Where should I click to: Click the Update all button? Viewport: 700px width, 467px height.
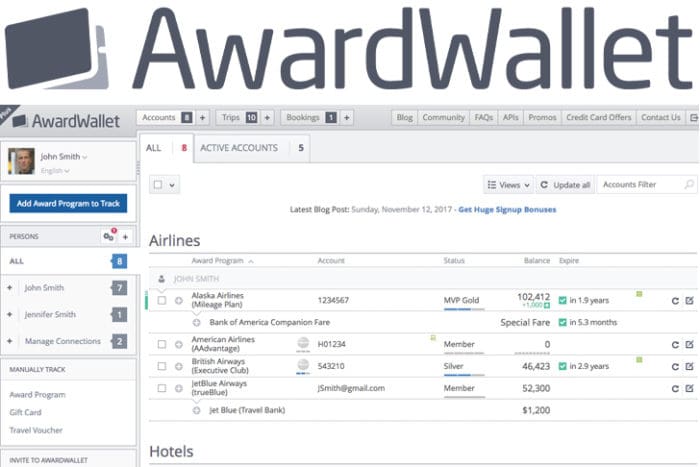coord(565,184)
